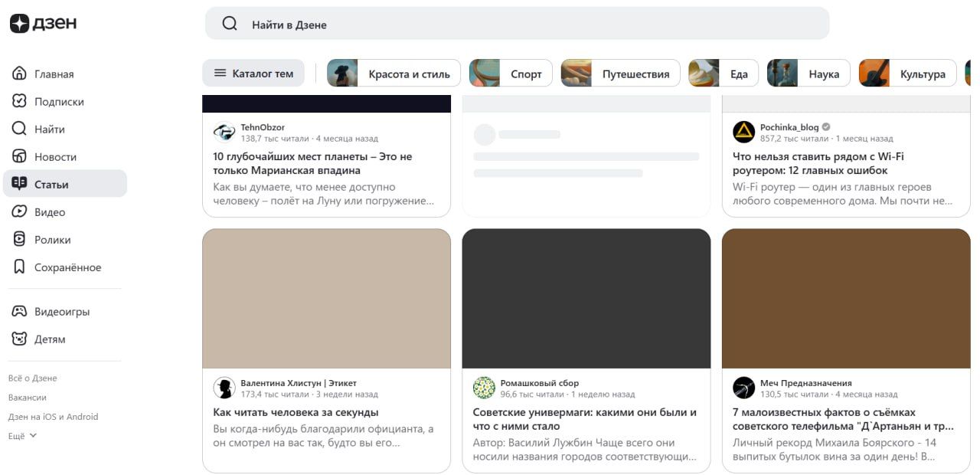Select the Красота и стиль topic
The height and width of the screenshot is (475, 980).
click(x=394, y=74)
